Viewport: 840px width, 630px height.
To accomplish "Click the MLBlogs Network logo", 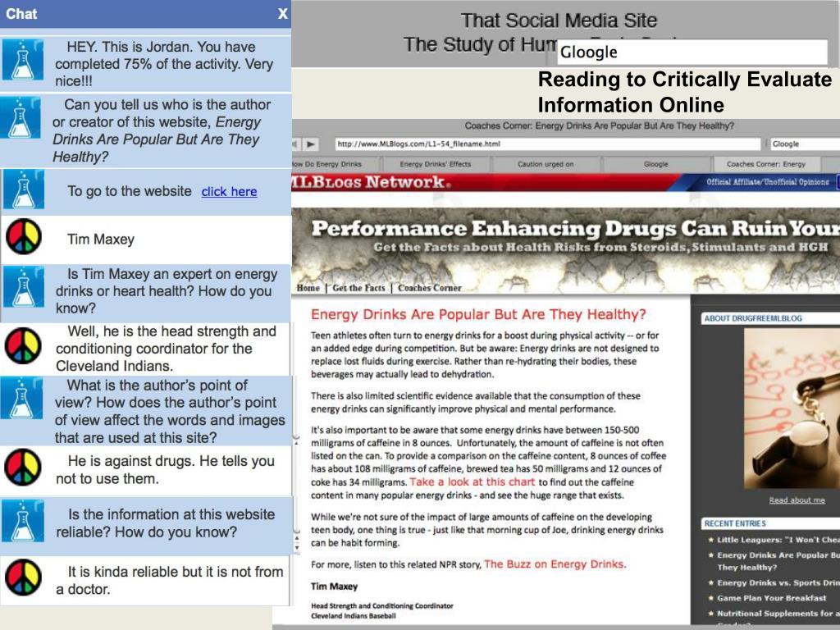I will click(371, 182).
